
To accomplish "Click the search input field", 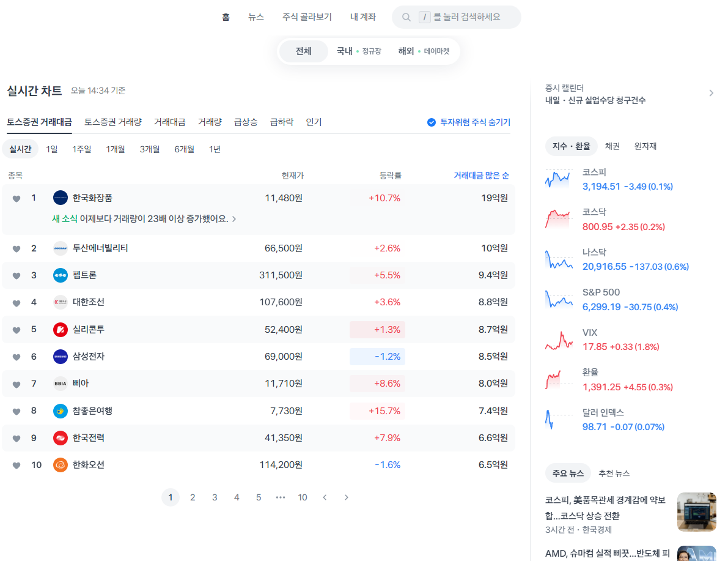I will 457,17.
